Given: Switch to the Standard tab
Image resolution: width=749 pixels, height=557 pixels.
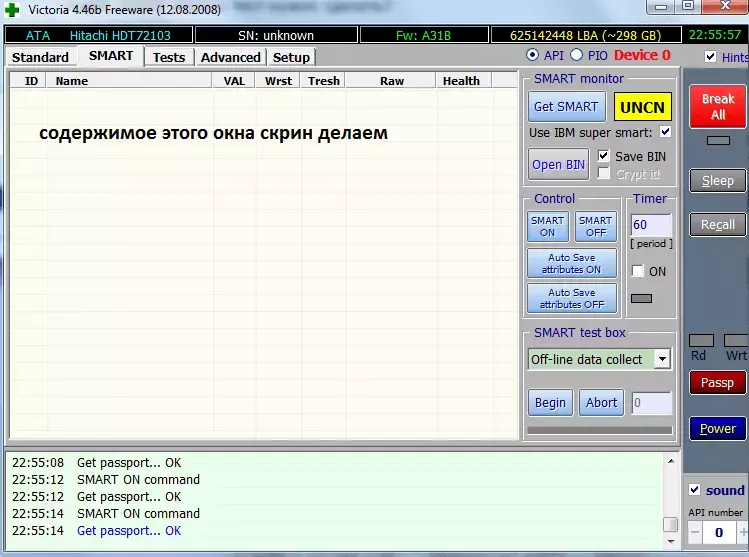Looking at the screenshot, I should coord(41,57).
